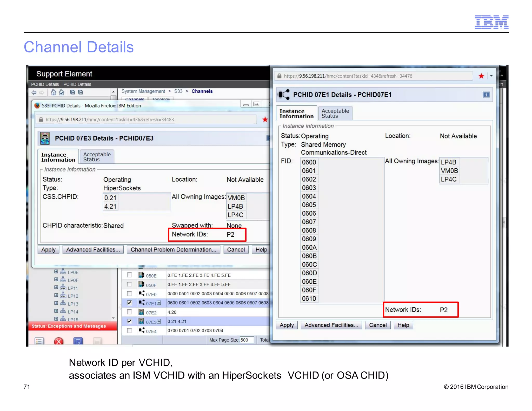532x411 pixels.
Task: Click Apply in PCHID 07E3 window
Action: pyautogui.click(x=49, y=249)
